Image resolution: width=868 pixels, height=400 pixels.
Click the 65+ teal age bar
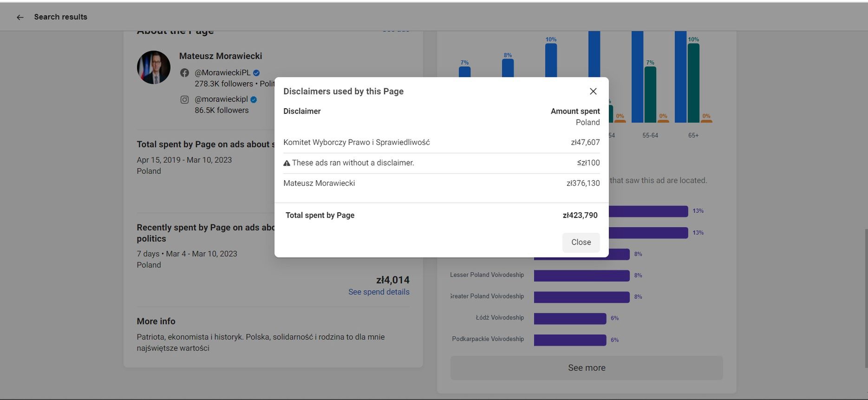(693, 83)
